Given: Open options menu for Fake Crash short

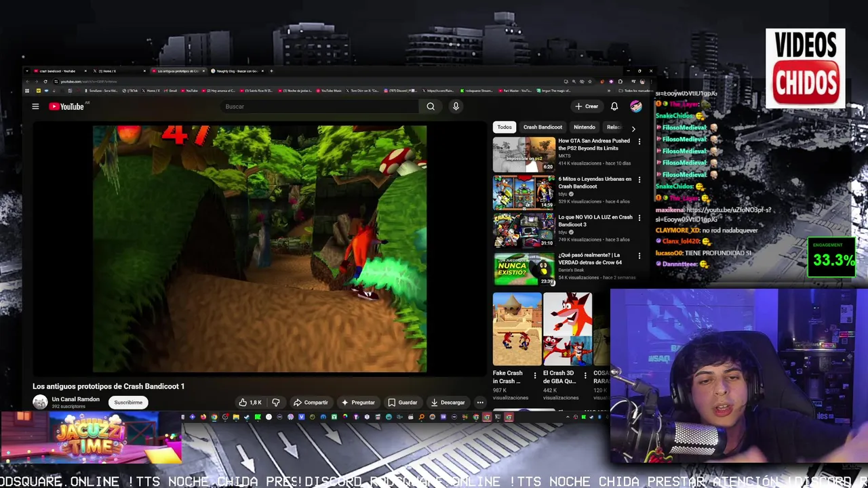Looking at the screenshot, I should click(535, 375).
